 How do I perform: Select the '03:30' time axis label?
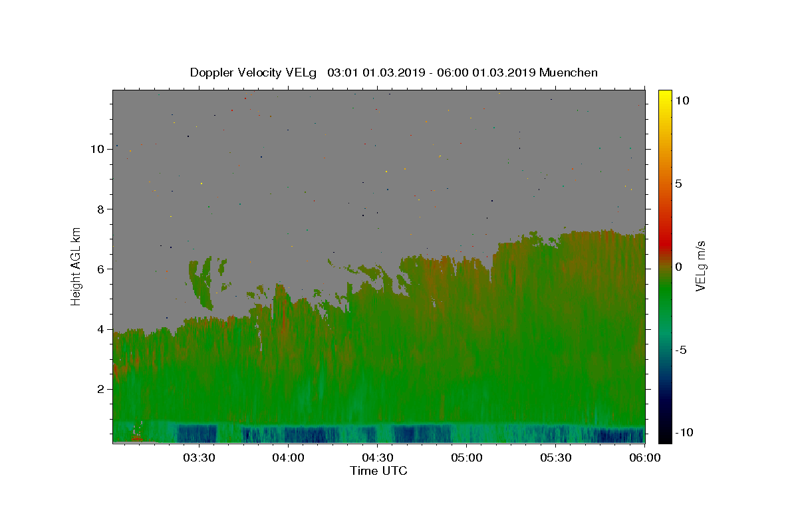coord(199,458)
